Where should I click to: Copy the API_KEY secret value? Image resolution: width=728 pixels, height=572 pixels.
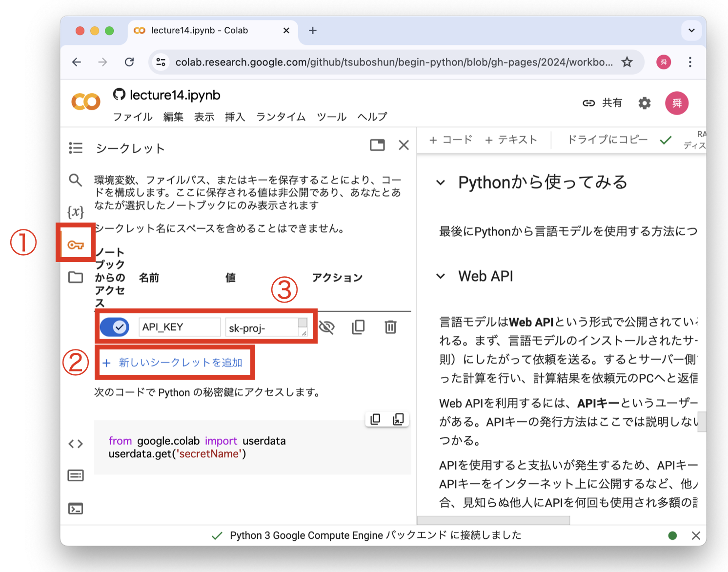[358, 327]
